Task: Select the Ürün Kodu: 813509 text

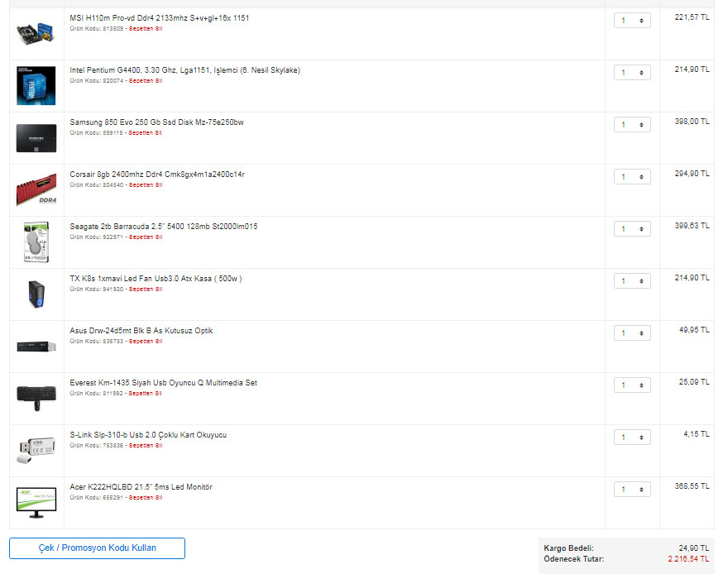Action: 97,29
